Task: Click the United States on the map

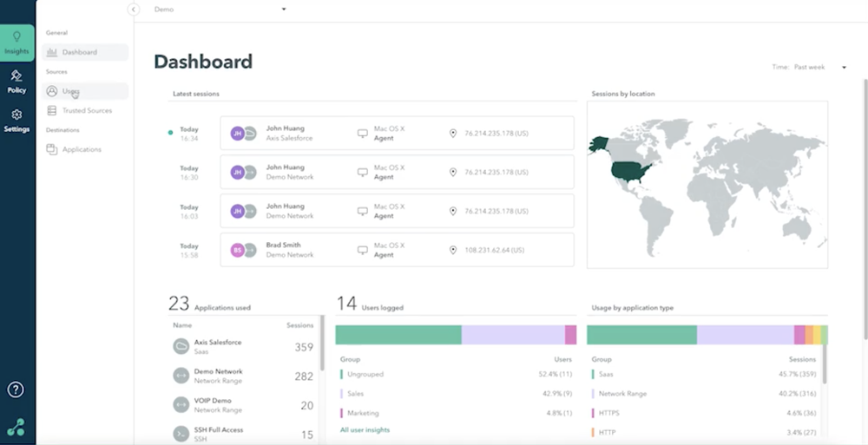Action: point(631,170)
